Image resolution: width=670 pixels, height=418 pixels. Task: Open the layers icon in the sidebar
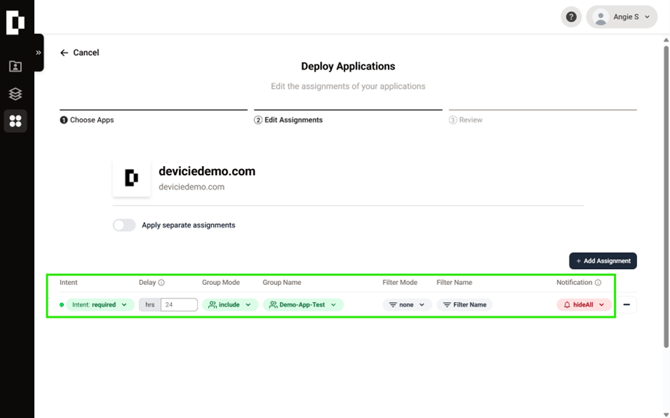tap(15, 94)
